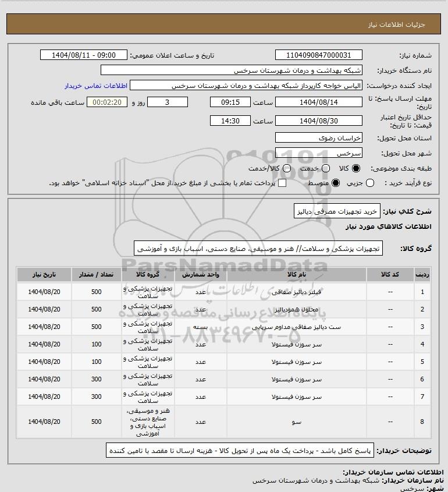The image size is (448, 492).
Task: Click the خرید تجهیزات مصرفی دیالیز description box
Action: [337, 211]
